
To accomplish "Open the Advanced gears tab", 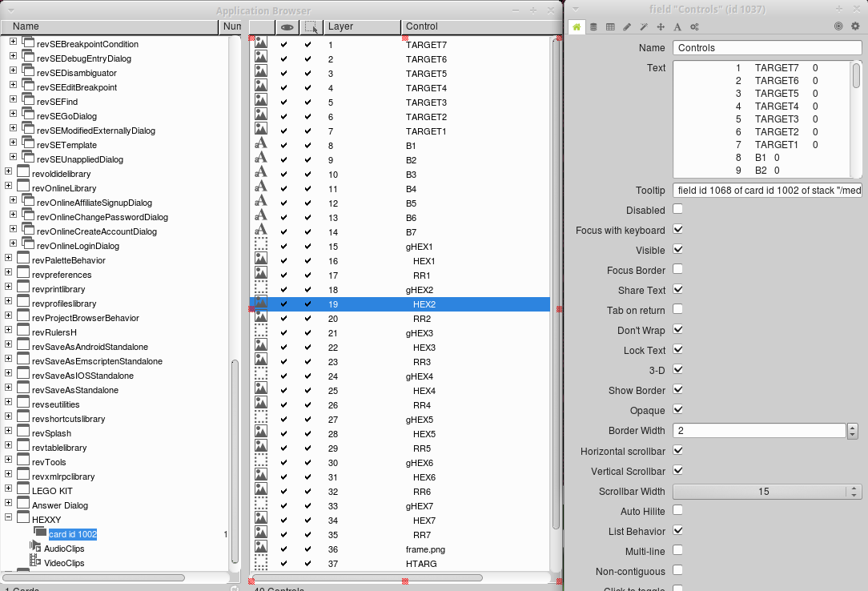I will (694, 26).
